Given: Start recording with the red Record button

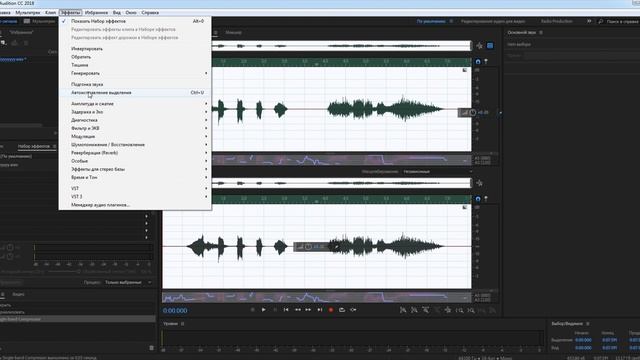Looking at the screenshot, I should coord(331,310).
